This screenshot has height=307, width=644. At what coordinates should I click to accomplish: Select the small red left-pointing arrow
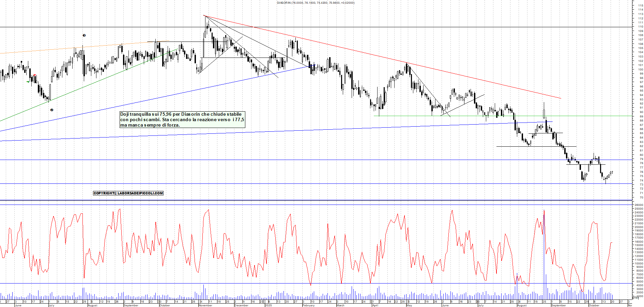click(34, 75)
